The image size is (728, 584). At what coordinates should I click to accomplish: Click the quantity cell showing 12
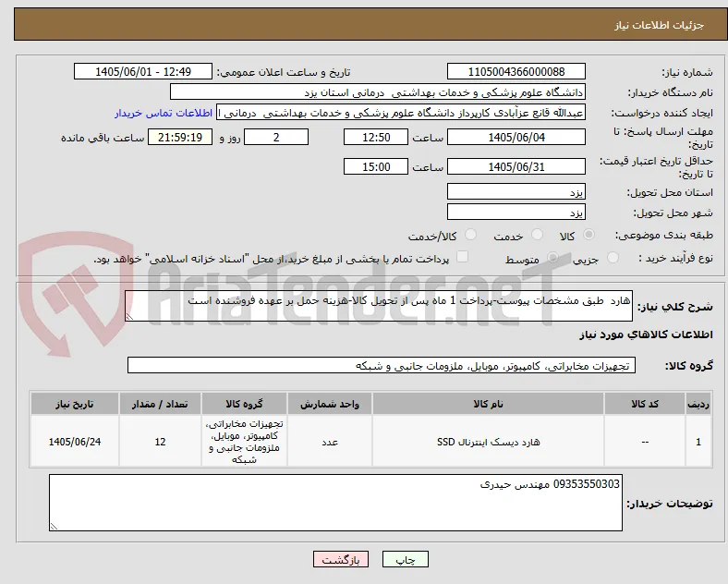coord(160,442)
